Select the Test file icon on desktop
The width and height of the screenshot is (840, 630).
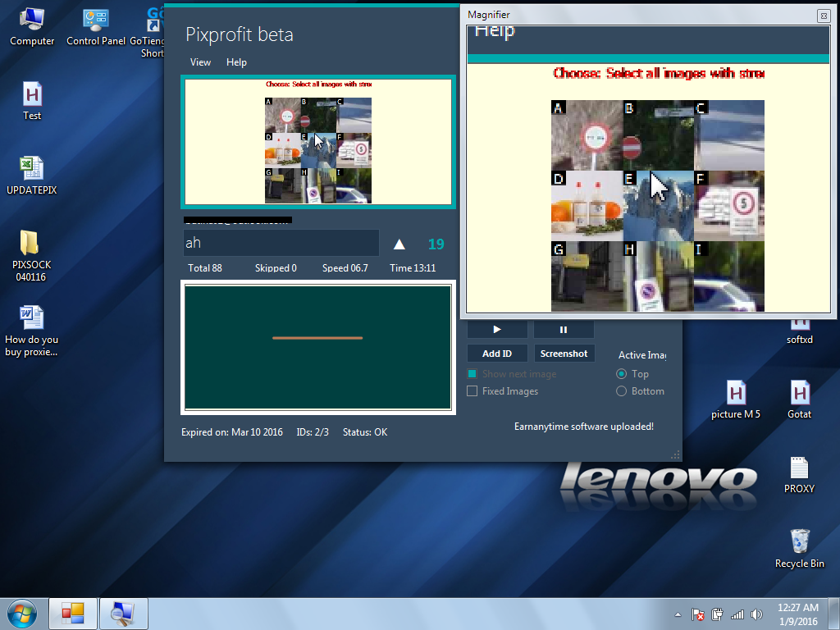pos(32,101)
